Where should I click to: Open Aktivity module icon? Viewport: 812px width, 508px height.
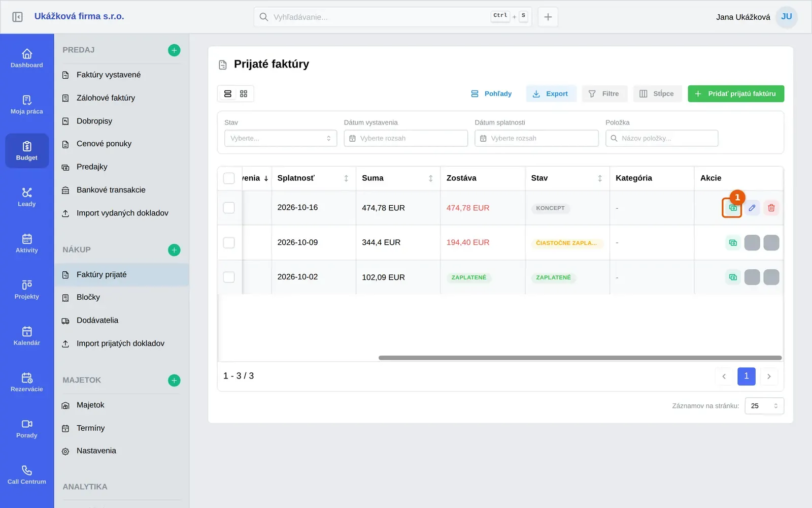click(27, 243)
